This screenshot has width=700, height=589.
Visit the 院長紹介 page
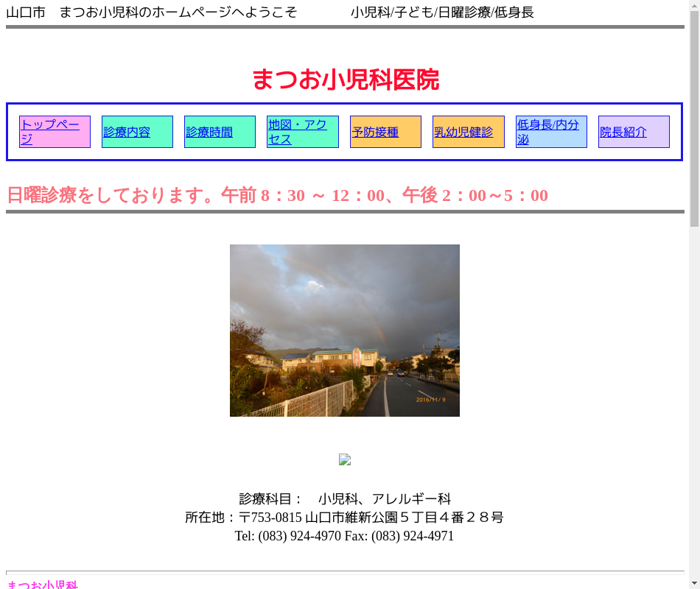(x=623, y=133)
